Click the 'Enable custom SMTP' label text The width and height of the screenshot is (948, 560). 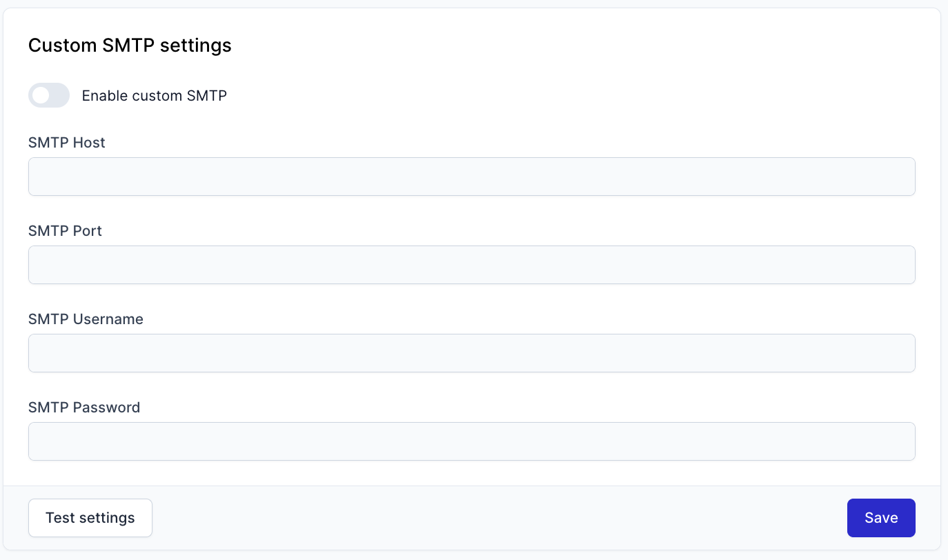155,96
